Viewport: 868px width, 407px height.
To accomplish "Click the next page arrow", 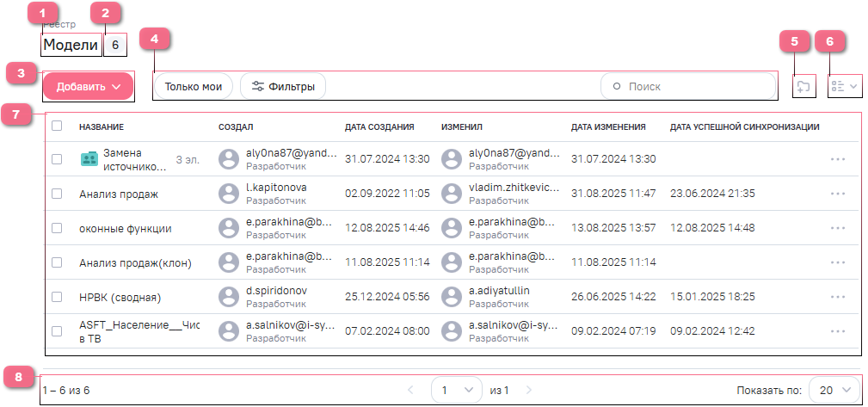I will (x=529, y=390).
